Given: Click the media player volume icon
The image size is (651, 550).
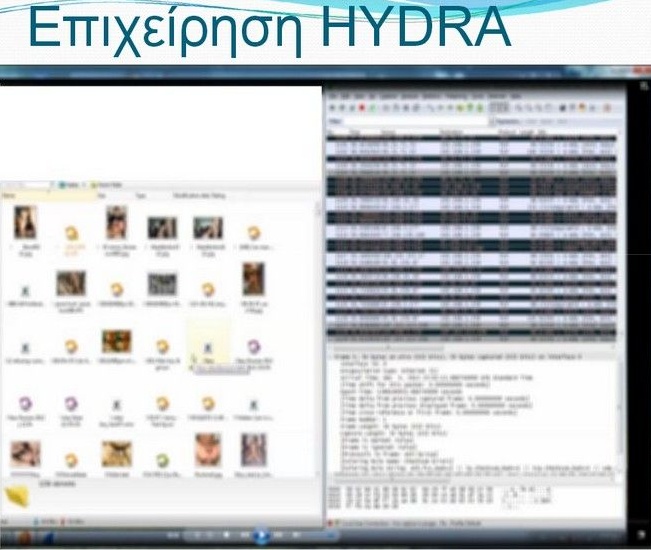Looking at the screenshot, I should coord(296,535).
